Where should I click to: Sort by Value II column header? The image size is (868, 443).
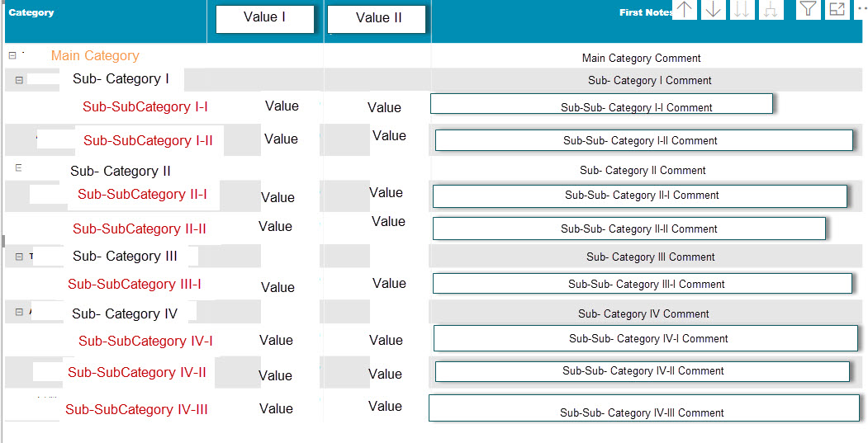378,18
